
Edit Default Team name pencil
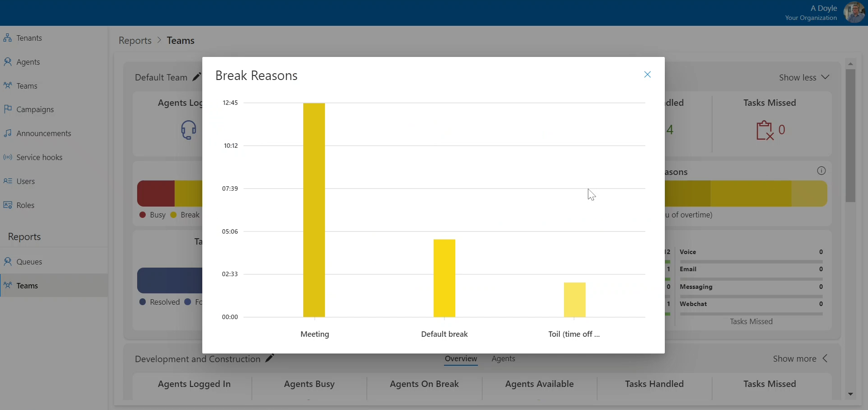point(196,77)
